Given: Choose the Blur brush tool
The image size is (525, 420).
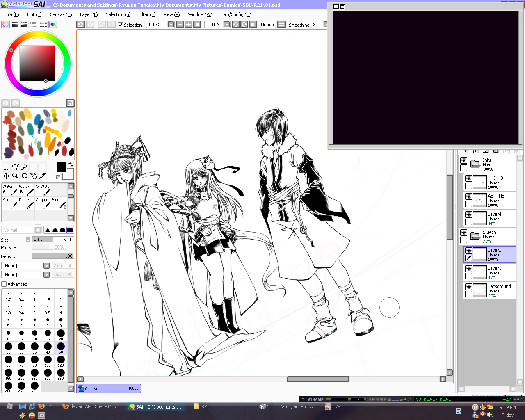Looking at the screenshot, I should point(59,203).
